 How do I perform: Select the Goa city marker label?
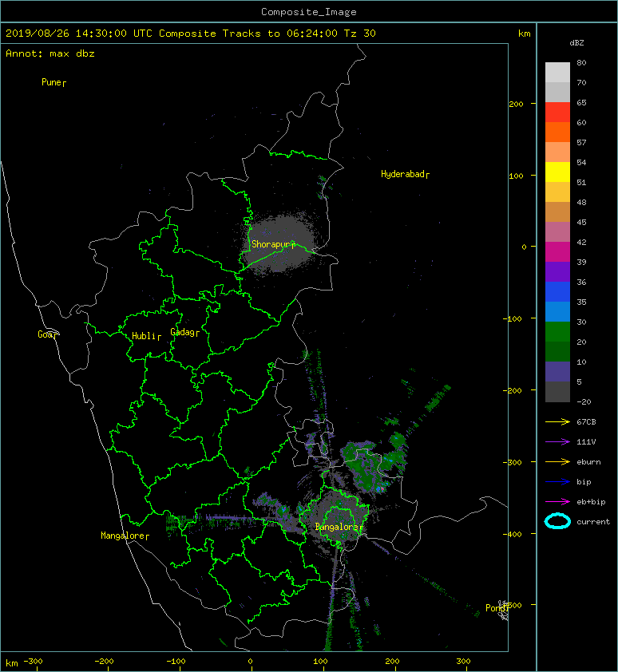click(x=47, y=334)
